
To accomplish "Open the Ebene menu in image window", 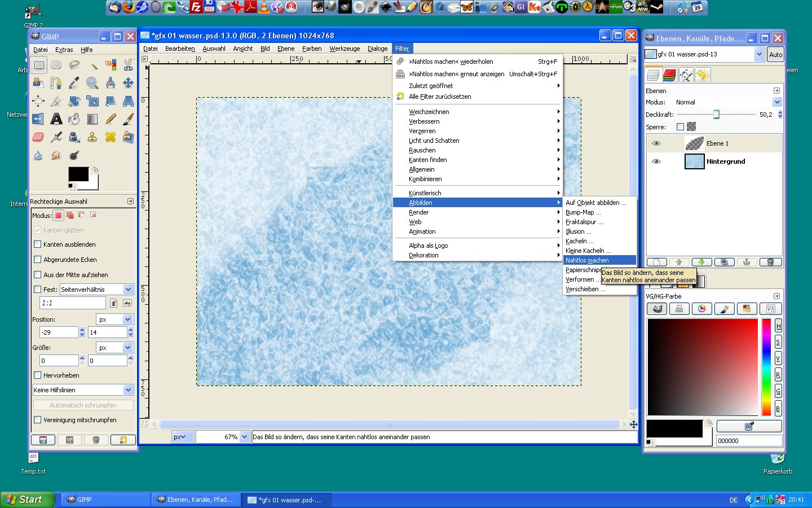I will (x=286, y=49).
